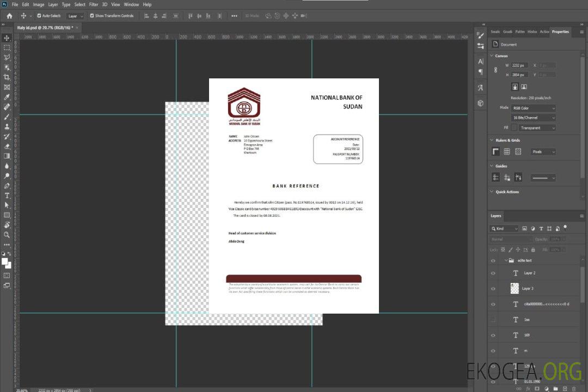
Task: Disable Show Transform Controls checkbox
Action: pyautogui.click(x=92, y=16)
